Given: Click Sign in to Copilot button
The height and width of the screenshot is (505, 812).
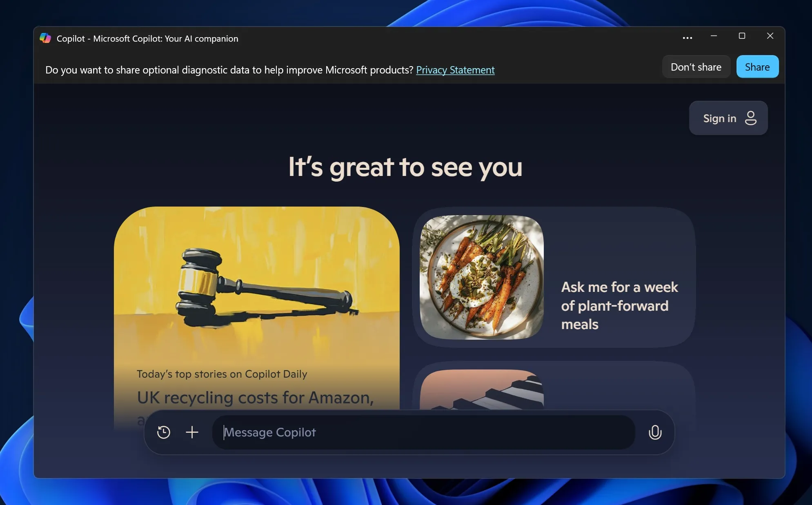Looking at the screenshot, I should click(x=728, y=117).
